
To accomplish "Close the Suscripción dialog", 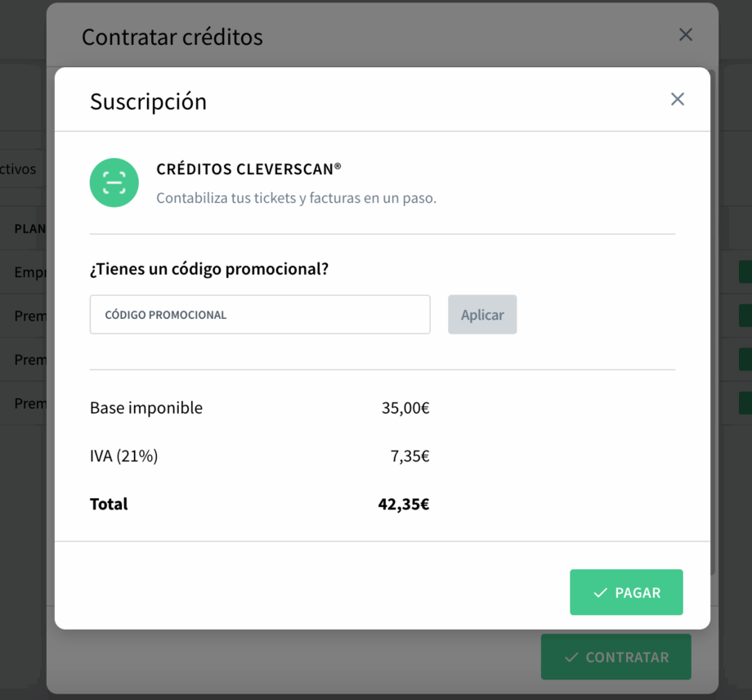I will pyautogui.click(x=678, y=99).
